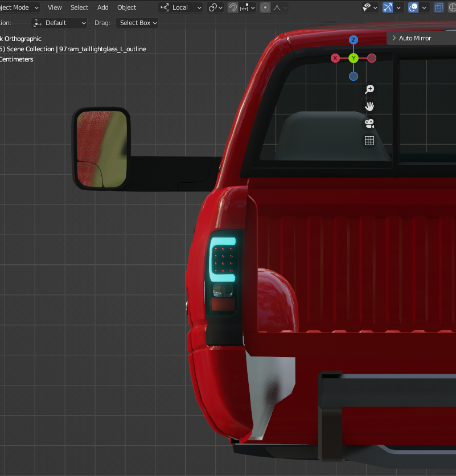456x476 pixels.
Task: Open the Default orientation dropdown
Action: pos(60,23)
